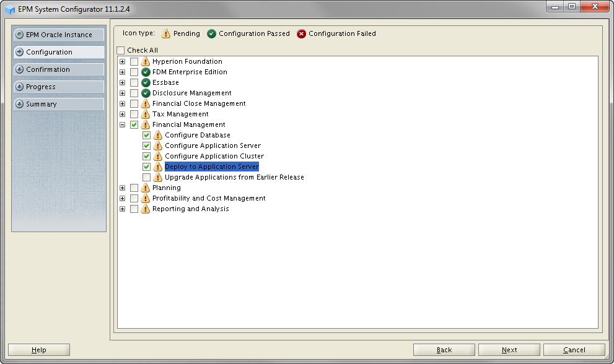Select the Profitability and Cost Management label
Image resolution: width=614 pixels, height=364 pixels.
point(209,199)
